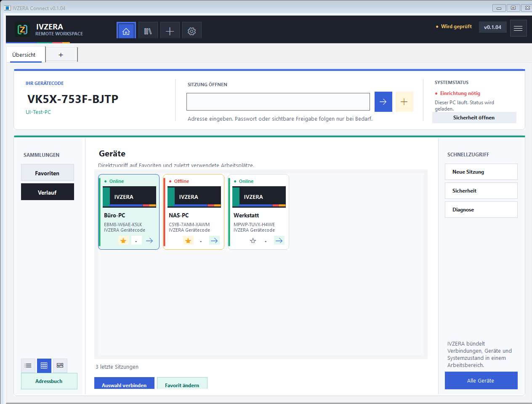The height and width of the screenshot is (404, 532).
Task: Open the library/address book toolbar icon
Action: [x=148, y=31]
